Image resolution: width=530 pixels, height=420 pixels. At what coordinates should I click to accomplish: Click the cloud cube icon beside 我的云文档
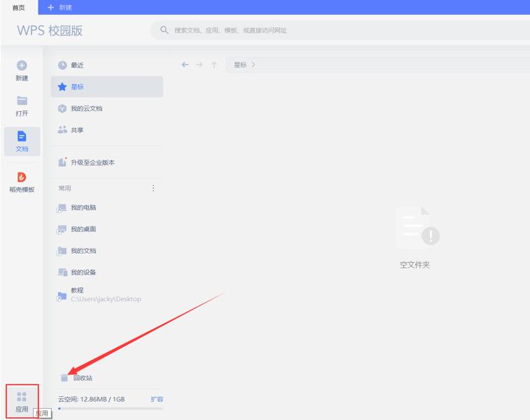62,108
